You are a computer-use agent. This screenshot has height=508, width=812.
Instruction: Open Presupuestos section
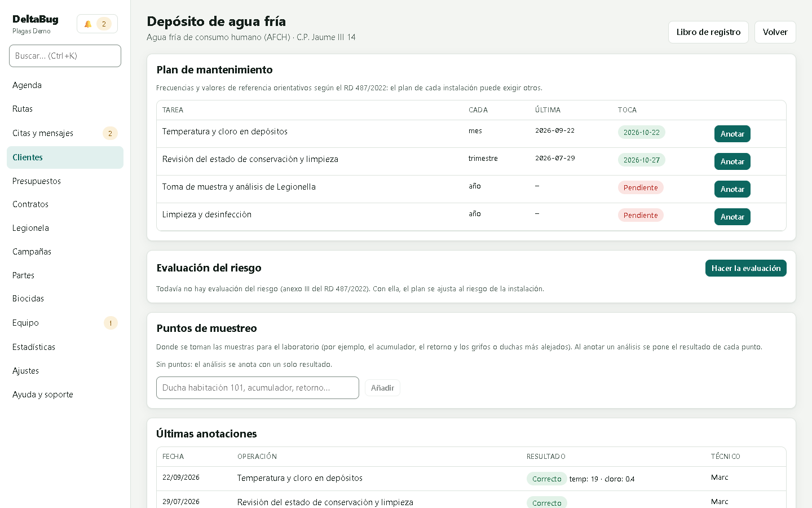[65, 181]
